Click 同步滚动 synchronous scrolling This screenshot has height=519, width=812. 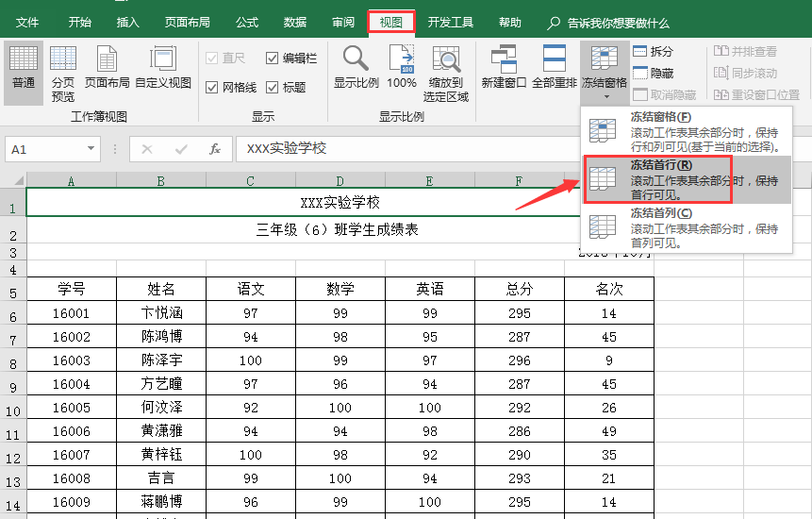(x=745, y=73)
